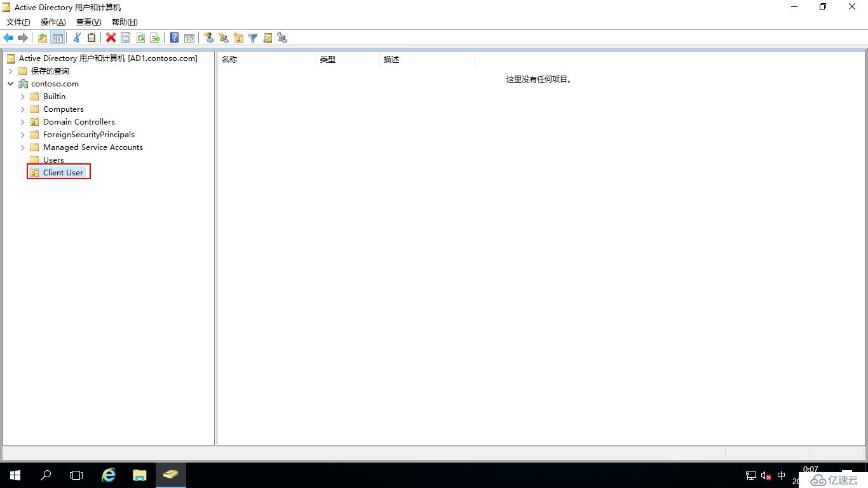Create a new organizational unit with the folder icon
This screenshot has width=868, height=488.
pyautogui.click(x=238, y=38)
